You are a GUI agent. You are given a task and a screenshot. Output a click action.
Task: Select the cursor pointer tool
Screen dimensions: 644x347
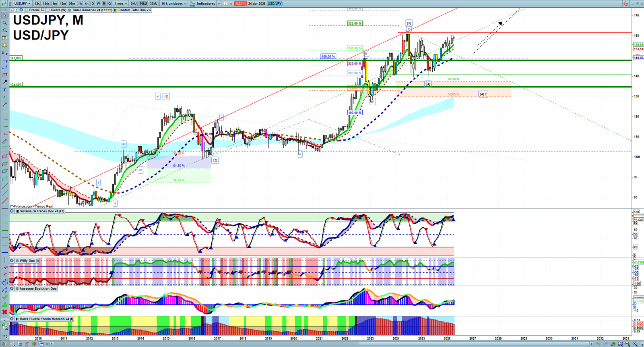pyautogui.click(x=5, y=16)
